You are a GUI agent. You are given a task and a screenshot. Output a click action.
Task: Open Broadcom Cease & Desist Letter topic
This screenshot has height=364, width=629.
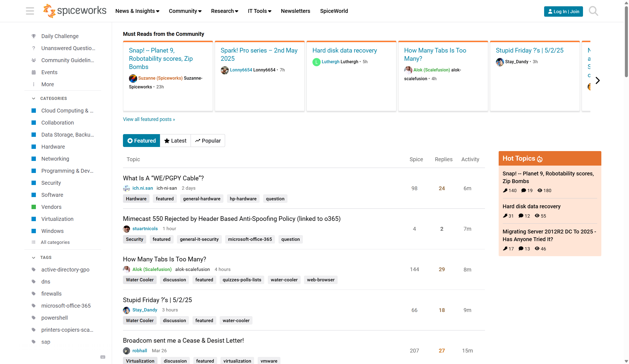[183, 340]
